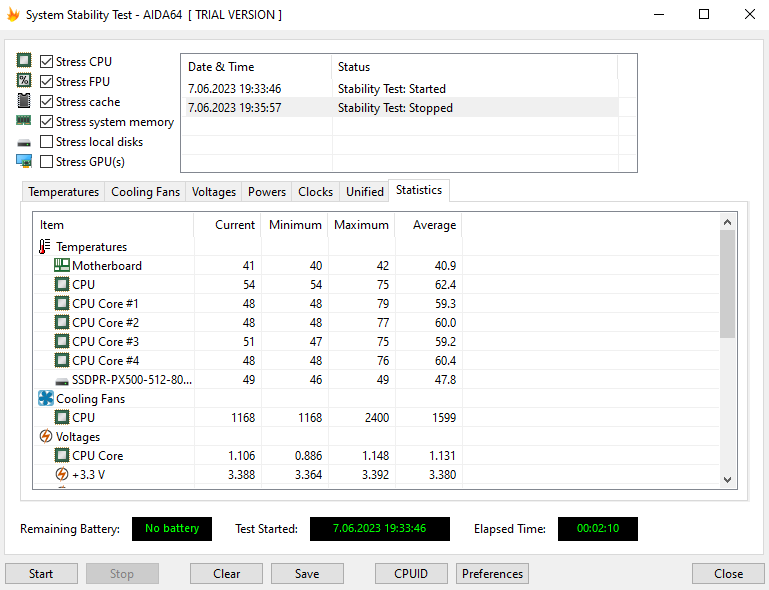The width and height of the screenshot is (769, 590).
Task: Click the Clear button
Action: (226, 573)
